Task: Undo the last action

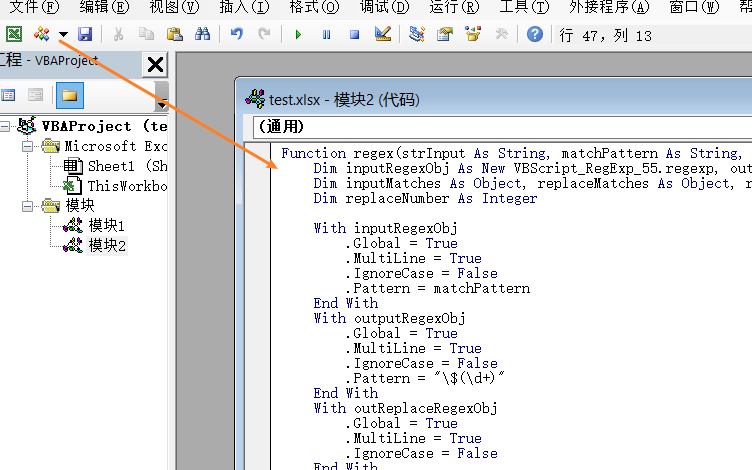Action: click(x=236, y=34)
